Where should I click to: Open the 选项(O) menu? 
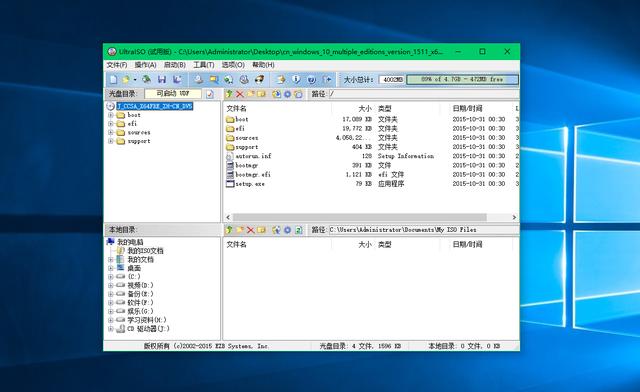pyautogui.click(x=233, y=65)
